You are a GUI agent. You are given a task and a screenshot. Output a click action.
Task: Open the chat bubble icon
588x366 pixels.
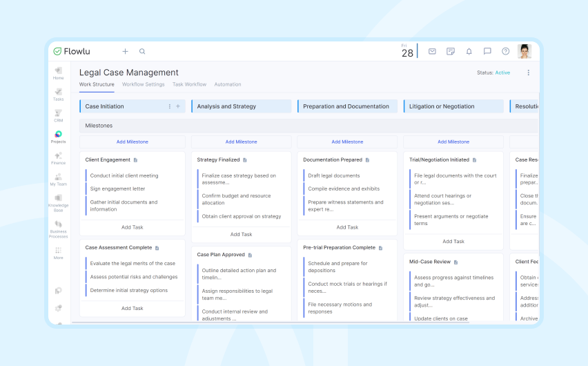coord(487,51)
